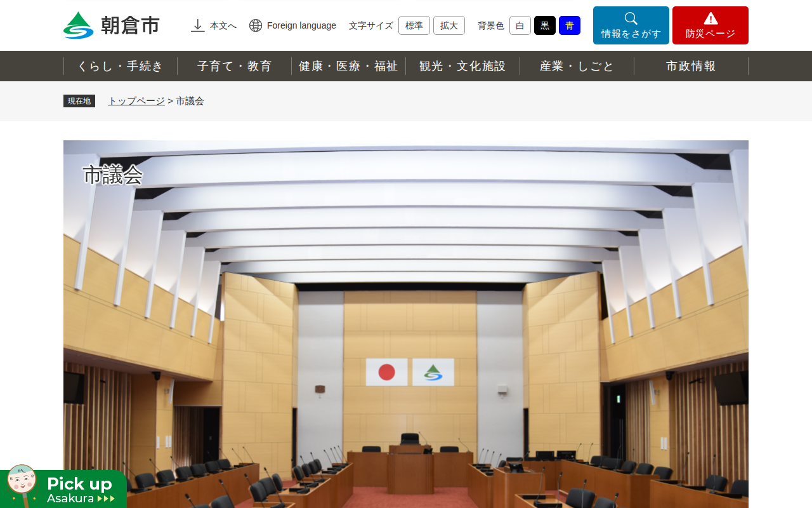Viewport: 812px width, 508px height.
Task: Click the magnifier icon in 情報をさがす
Action: (631, 18)
